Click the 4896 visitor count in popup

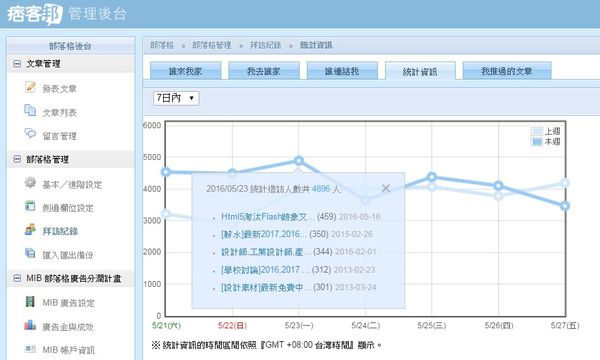pos(321,189)
